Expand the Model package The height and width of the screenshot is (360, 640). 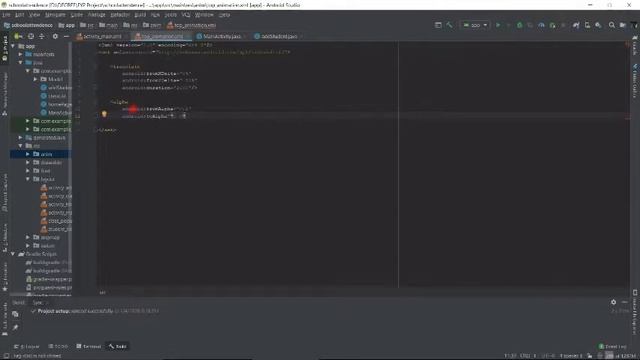tap(36, 79)
